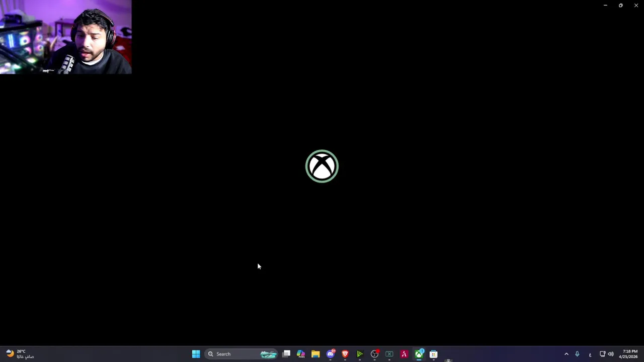The image size is (644, 362).
Task: Click the taskbar Search box
Action: click(242, 354)
